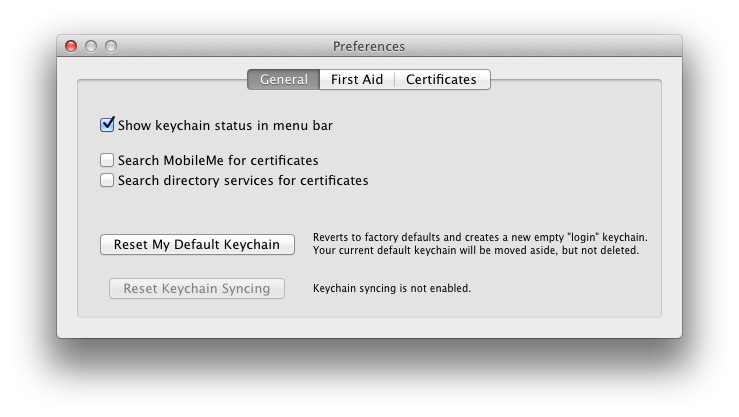739x417 pixels.
Task: Select the Certificates tab
Action: point(442,79)
